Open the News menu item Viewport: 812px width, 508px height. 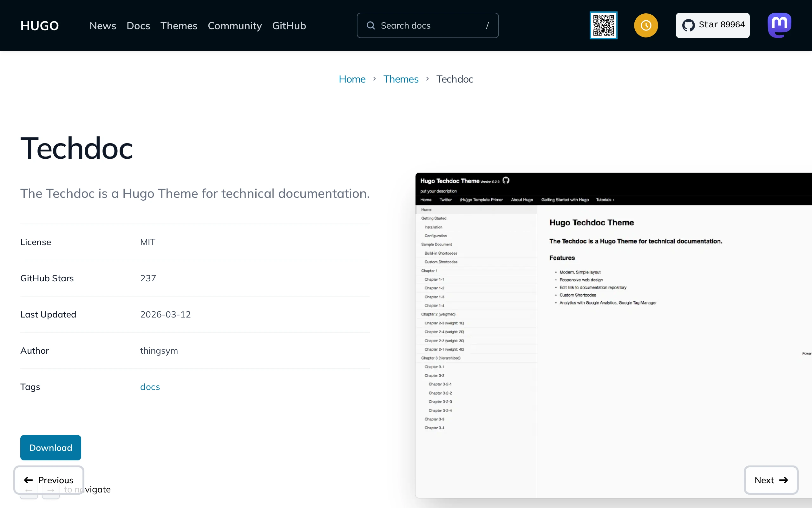coord(103,25)
